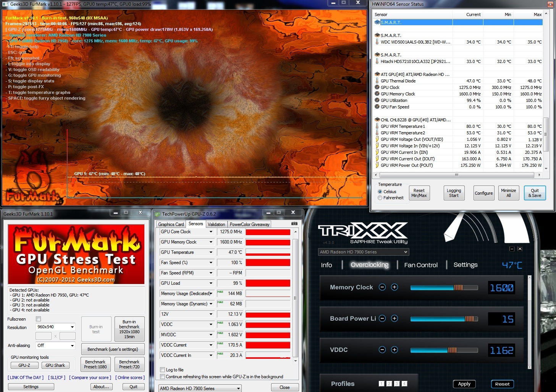The height and width of the screenshot is (392, 556).
Task: Click Apply in TRIXX
Action: click(x=464, y=384)
